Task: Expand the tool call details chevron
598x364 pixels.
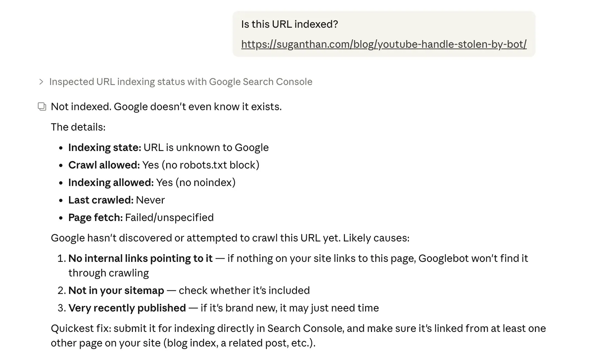Action: click(x=41, y=82)
